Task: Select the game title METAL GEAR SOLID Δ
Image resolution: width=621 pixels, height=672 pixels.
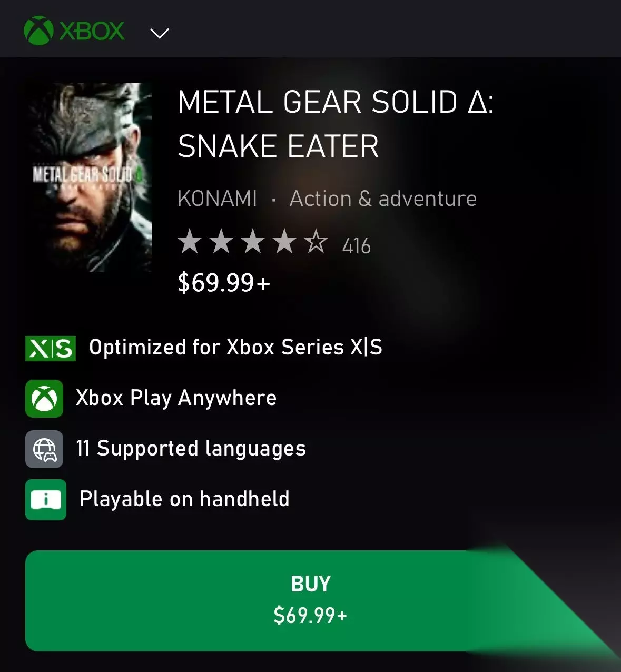Action: coord(336,124)
